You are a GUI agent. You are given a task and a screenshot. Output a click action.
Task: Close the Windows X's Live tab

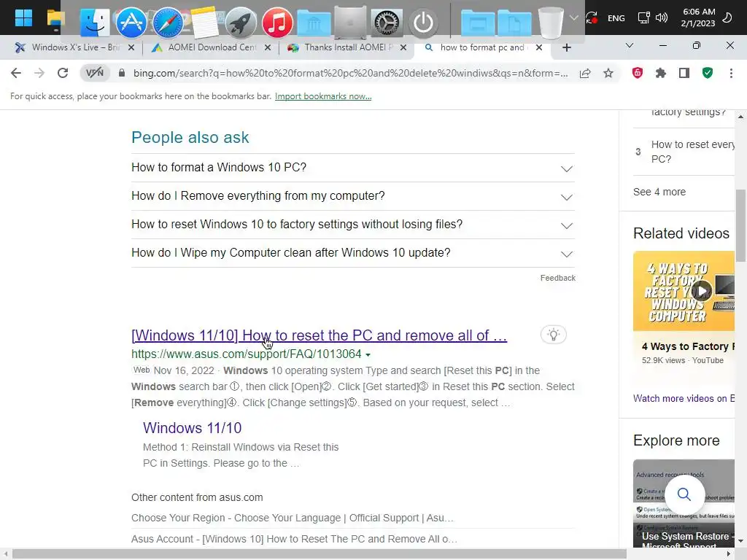pos(131,47)
